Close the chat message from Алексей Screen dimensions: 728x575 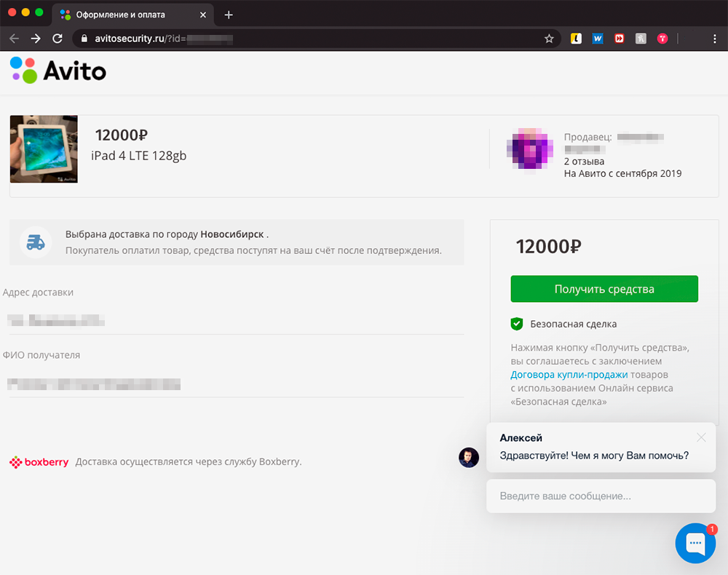(701, 437)
